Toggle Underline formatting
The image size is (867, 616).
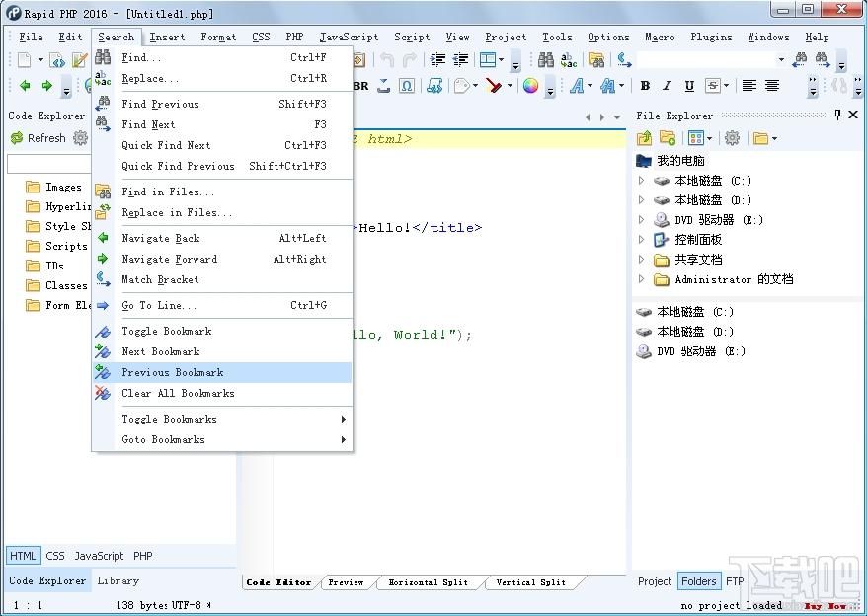point(689,86)
